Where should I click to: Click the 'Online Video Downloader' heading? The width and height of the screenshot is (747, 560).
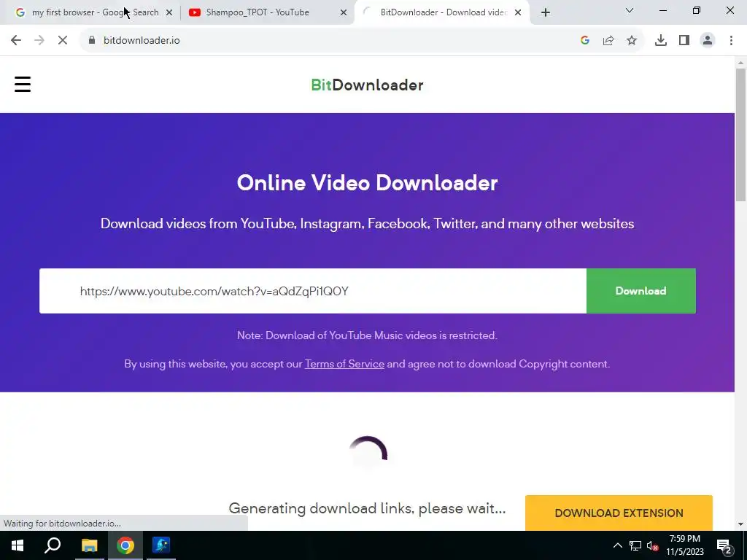point(367,183)
